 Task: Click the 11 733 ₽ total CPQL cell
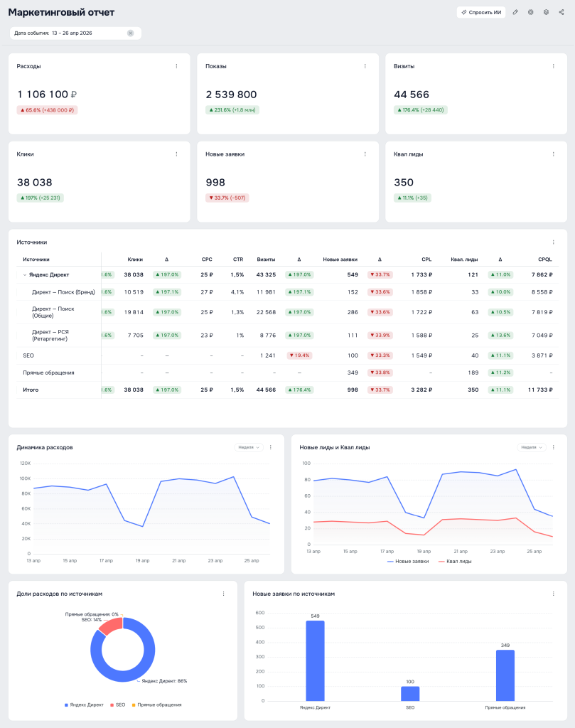pyautogui.click(x=540, y=390)
